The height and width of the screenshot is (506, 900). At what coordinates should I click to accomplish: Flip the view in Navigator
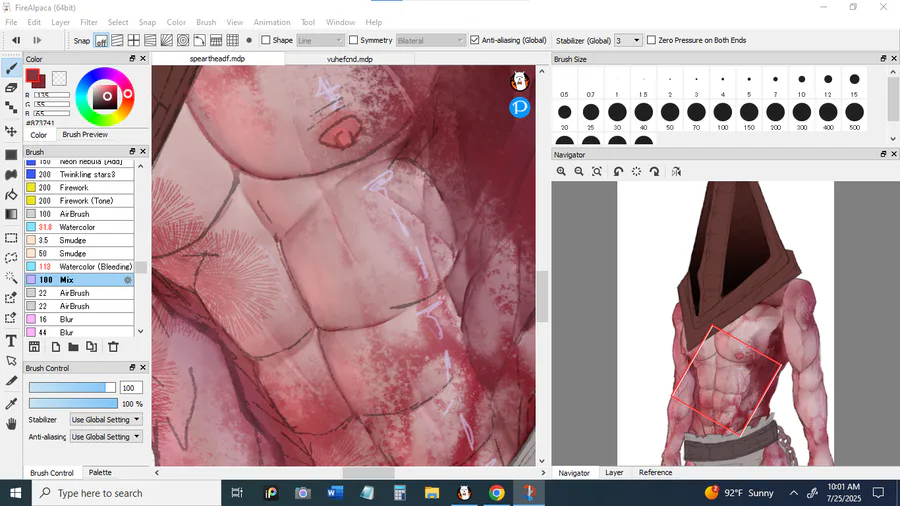point(676,172)
